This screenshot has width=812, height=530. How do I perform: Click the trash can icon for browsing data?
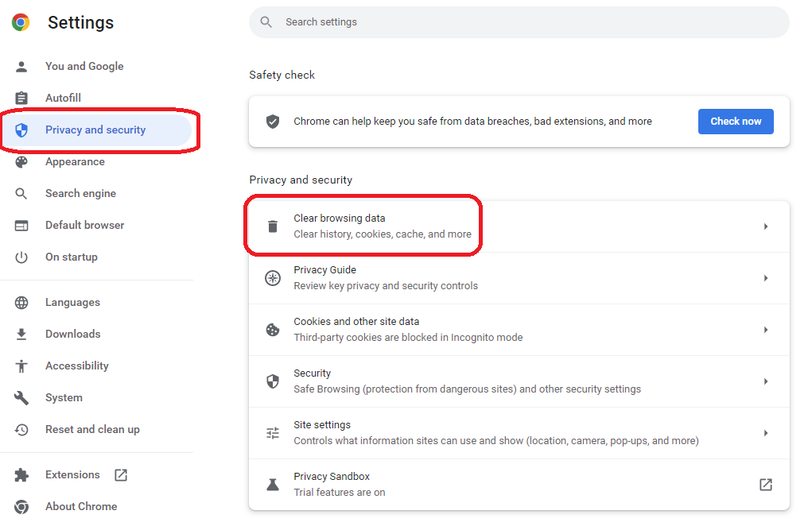pos(273,226)
